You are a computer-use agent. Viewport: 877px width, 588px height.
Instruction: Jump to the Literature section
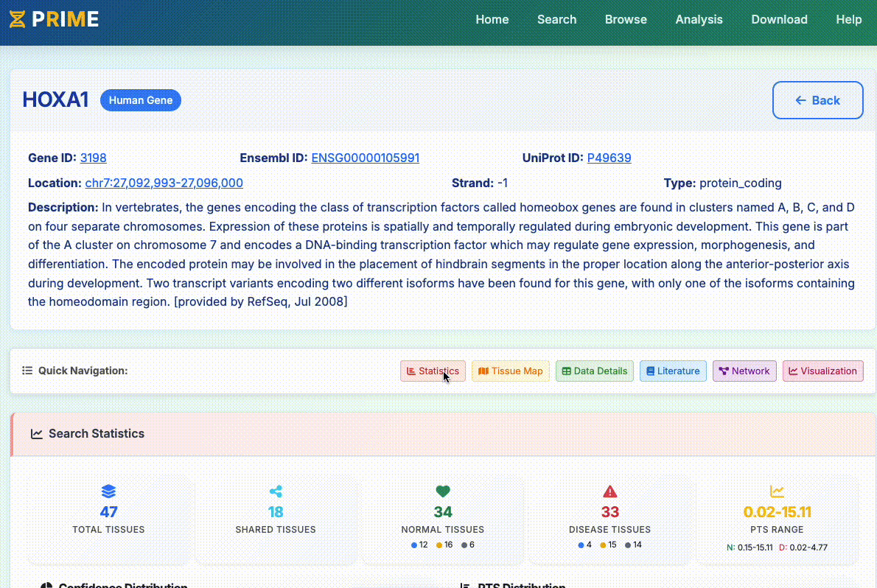point(673,371)
